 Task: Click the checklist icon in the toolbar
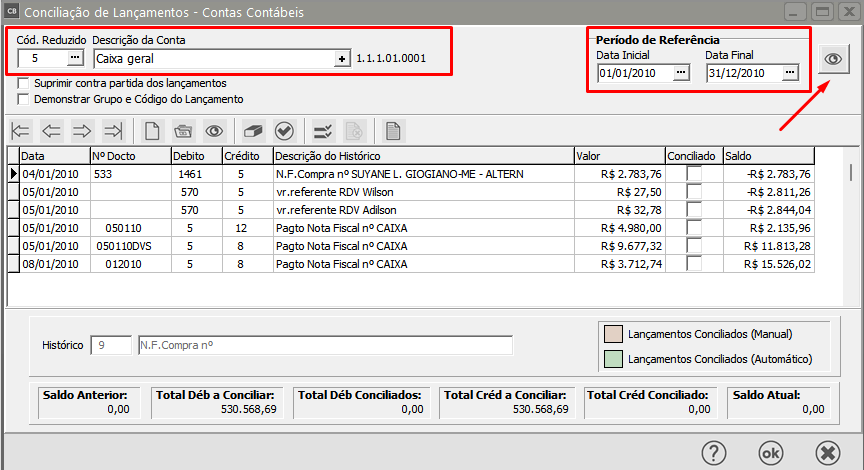[323, 130]
